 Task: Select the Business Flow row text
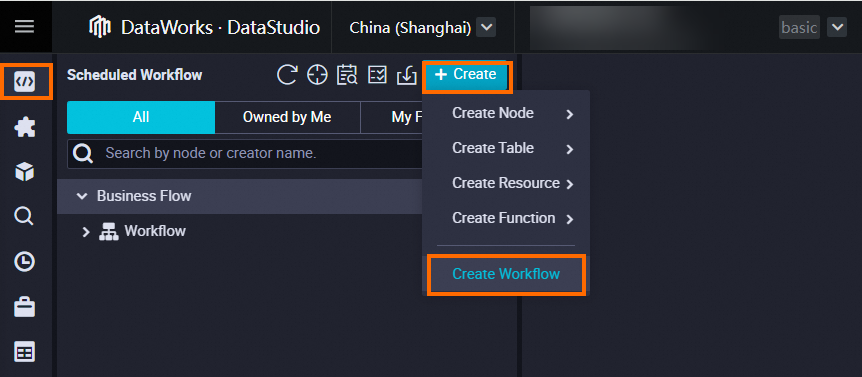coord(144,196)
